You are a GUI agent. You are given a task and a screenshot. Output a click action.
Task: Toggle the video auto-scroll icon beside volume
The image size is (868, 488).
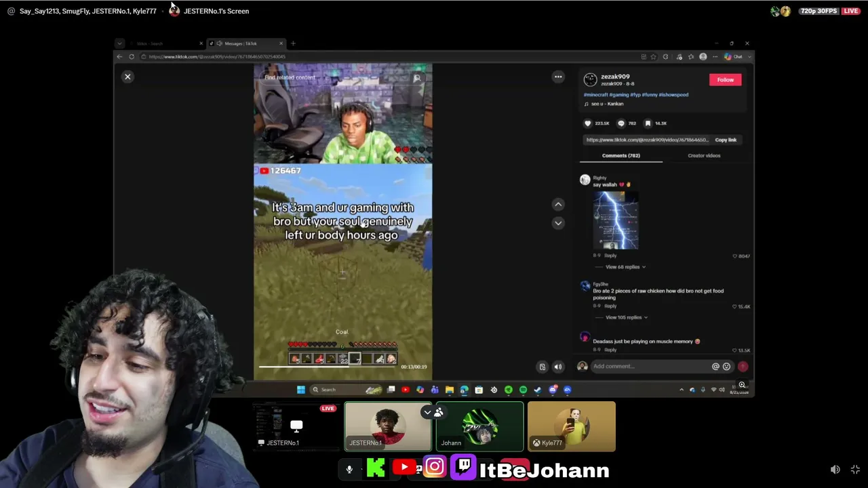(542, 367)
